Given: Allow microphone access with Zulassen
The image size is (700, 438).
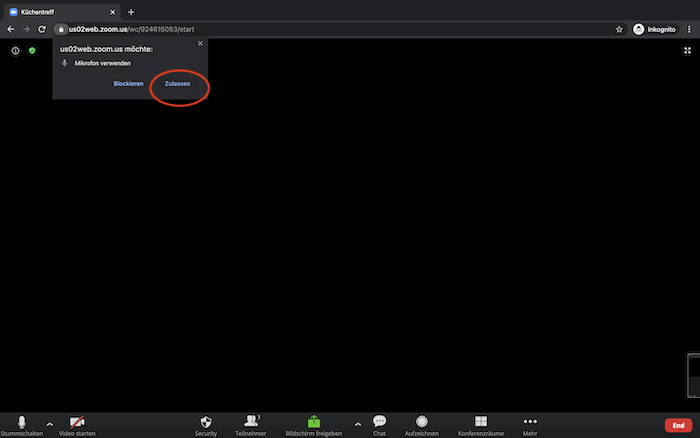Looking at the screenshot, I should tap(177, 83).
